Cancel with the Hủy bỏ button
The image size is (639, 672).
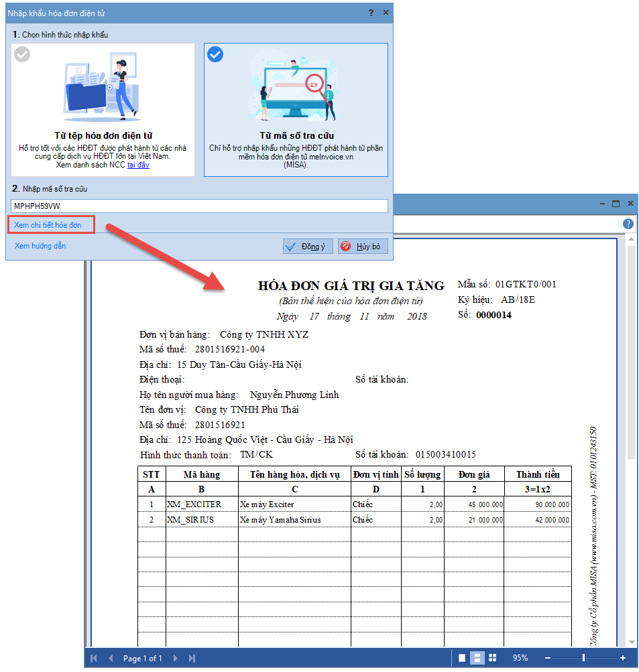(363, 247)
